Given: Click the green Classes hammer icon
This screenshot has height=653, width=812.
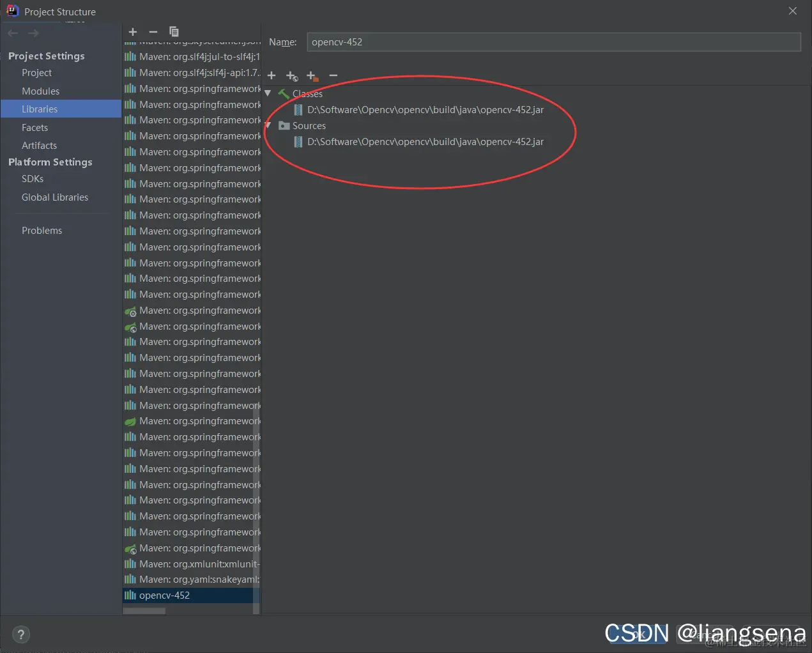Looking at the screenshot, I should tap(284, 94).
